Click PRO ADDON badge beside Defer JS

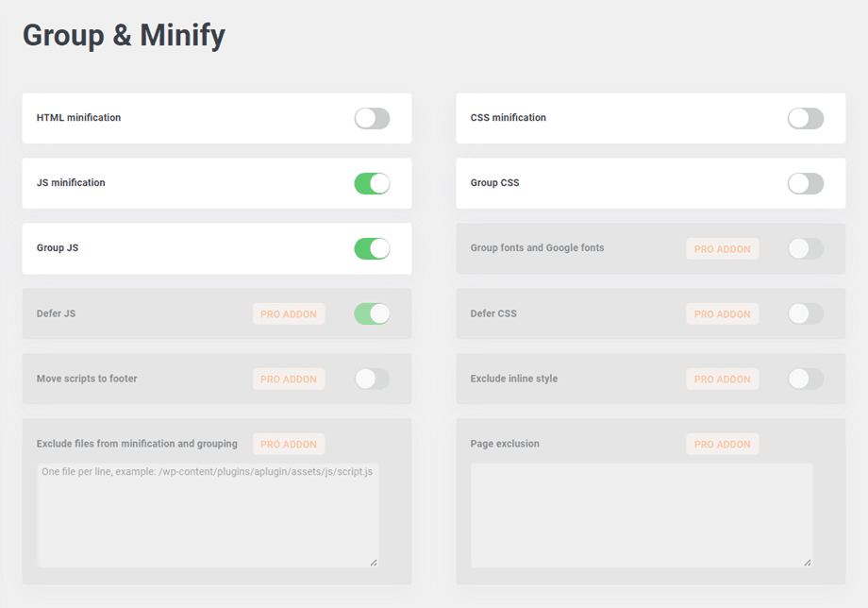click(289, 314)
